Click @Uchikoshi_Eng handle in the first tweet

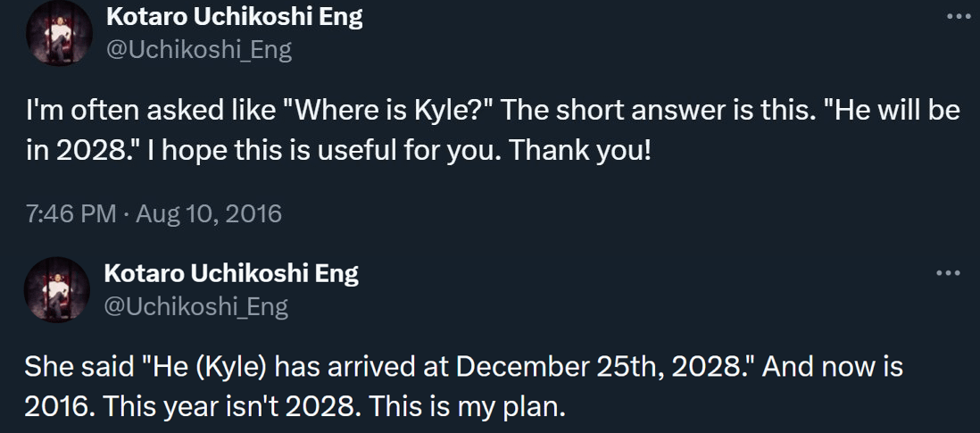[199, 50]
